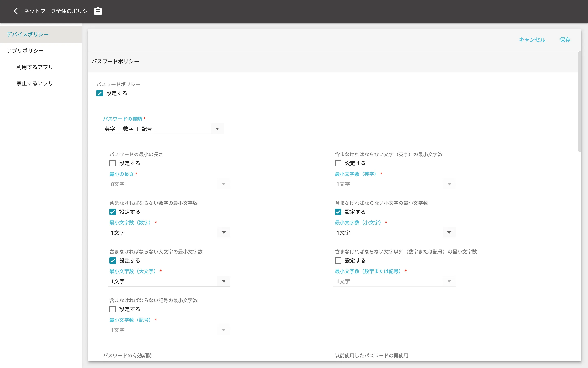Image resolution: width=588 pixels, height=368 pixels.
Task: Select アプリポリシー in the sidebar
Action: click(x=41, y=51)
